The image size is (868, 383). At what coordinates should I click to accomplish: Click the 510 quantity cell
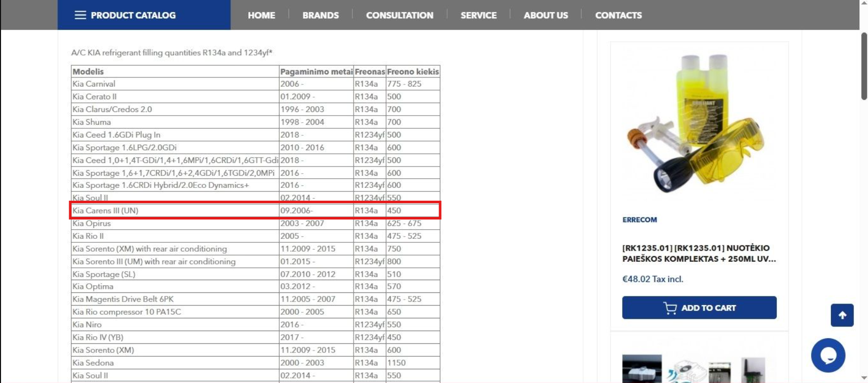[413, 275]
